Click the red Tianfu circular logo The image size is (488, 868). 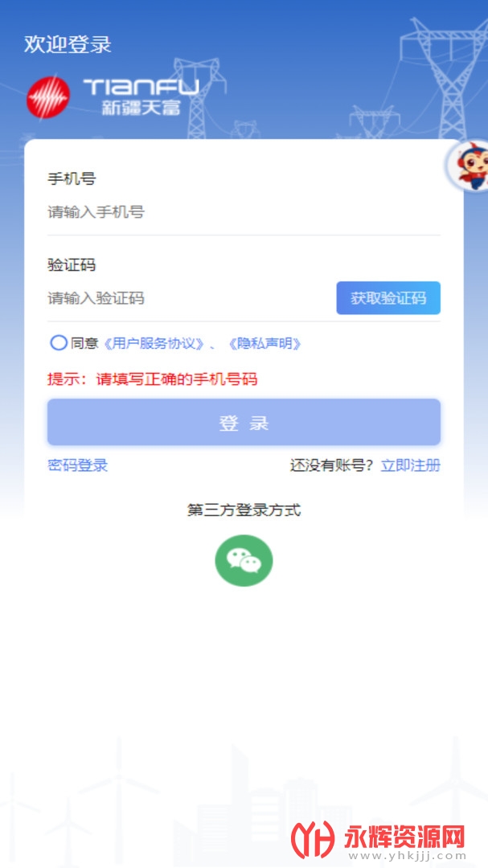click(x=48, y=97)
